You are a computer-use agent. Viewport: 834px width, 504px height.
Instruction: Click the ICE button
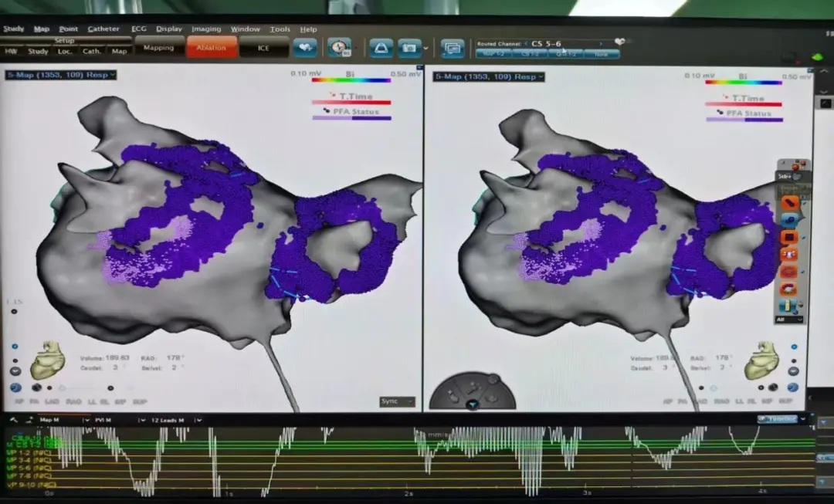click(x=263, y=48)
